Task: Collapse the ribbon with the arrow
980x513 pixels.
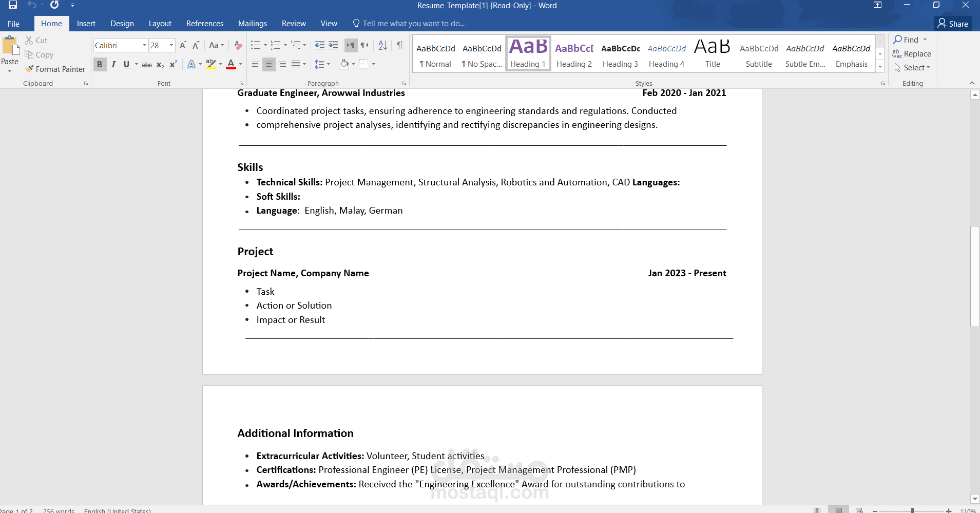Action: pos(972,83)
